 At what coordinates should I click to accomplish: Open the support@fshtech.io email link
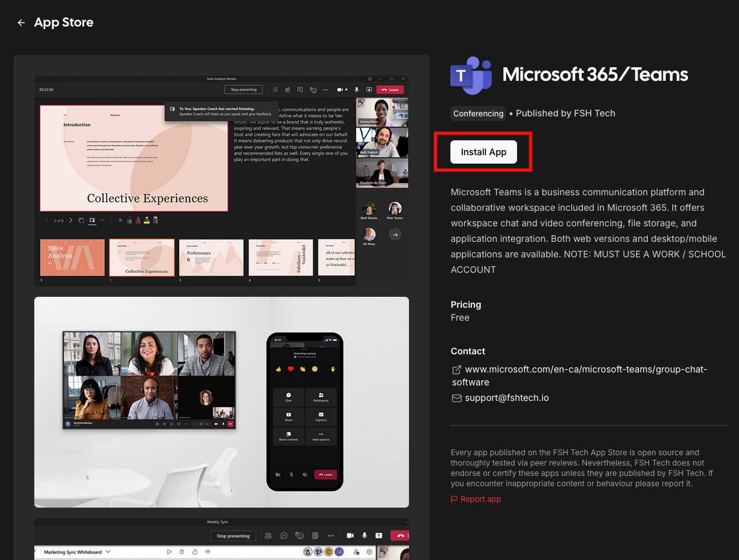coord(507,398)
